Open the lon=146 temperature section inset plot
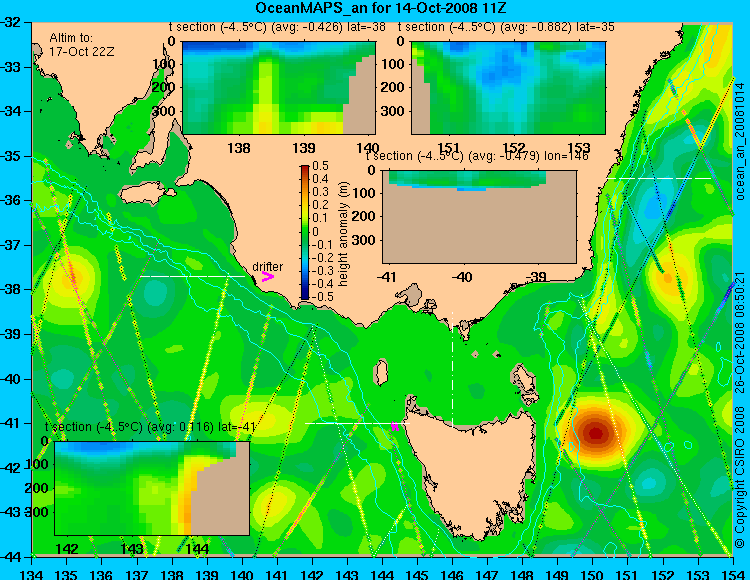750x580 pixels. (x=479, y=217)
